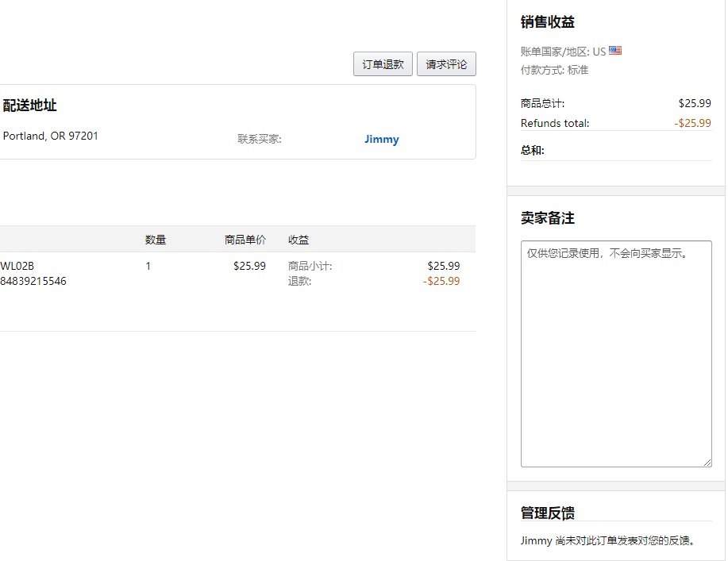728x561 pixels.
Task: Click the 管理反馈 heading
Action: click(x=548, y=513)
